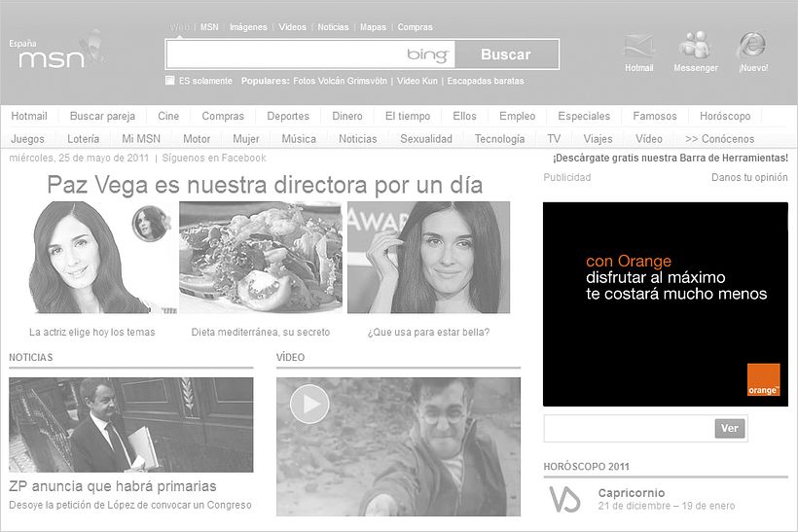The image size is (798, 532).
Task: Open the Cine navigation item
Action: click(168, 116)
